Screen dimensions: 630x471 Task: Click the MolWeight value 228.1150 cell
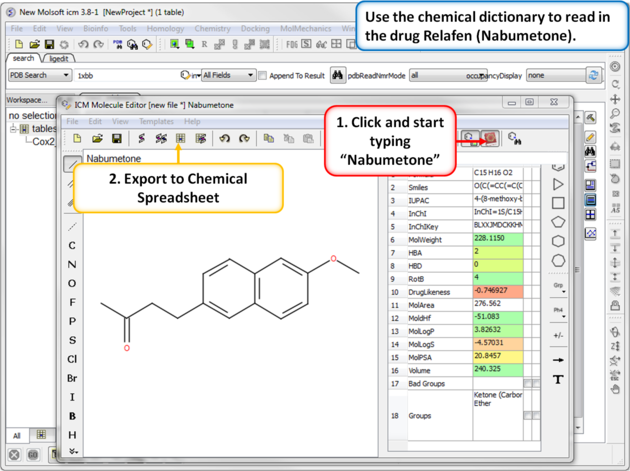[x=498, y=239]
